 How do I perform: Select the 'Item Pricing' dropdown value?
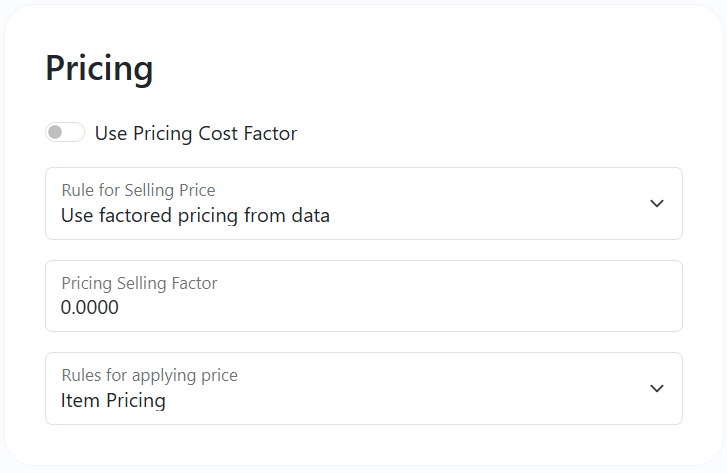pos(113,401)
